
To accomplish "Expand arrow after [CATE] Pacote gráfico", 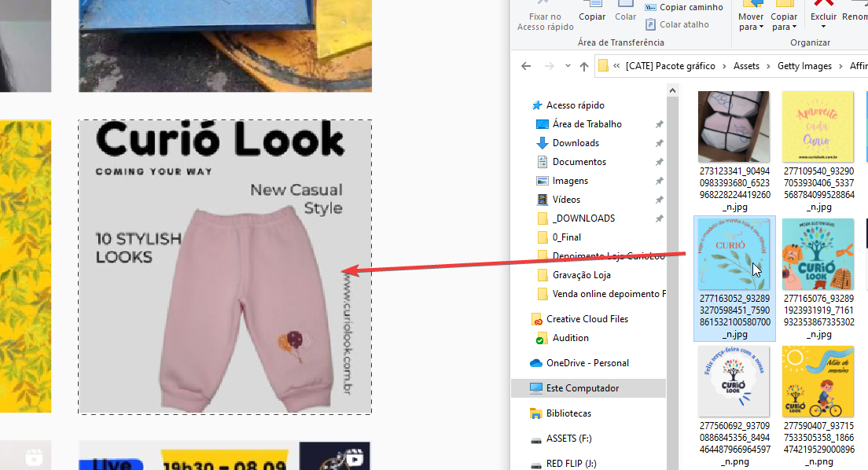I will coord(724,66).
